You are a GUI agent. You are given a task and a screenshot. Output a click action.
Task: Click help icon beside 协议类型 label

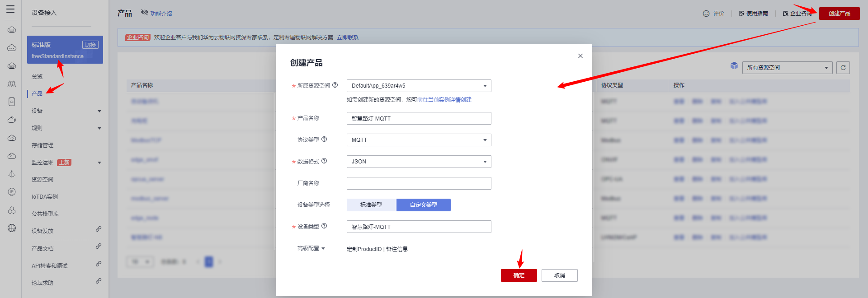click(x=324, y=139)
